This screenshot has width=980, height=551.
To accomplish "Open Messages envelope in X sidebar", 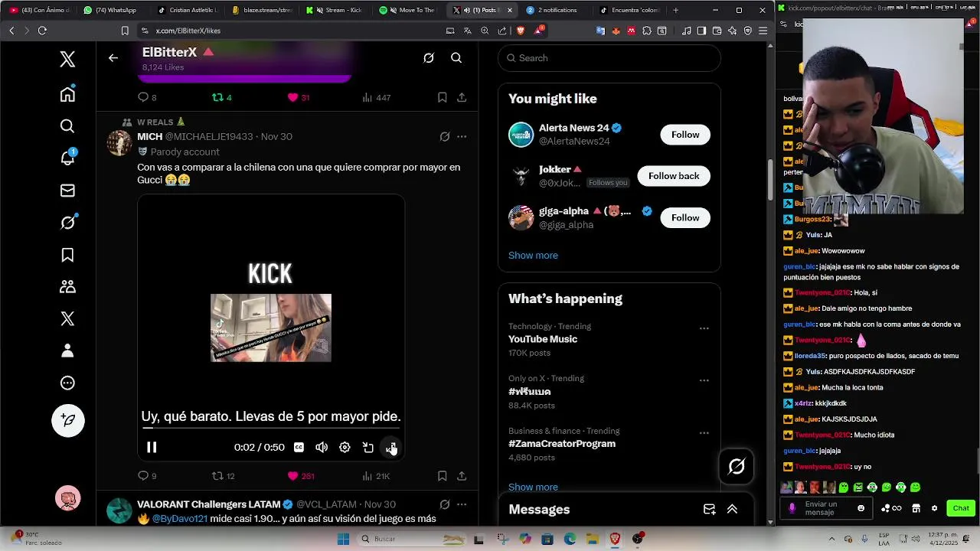I will point(67,191).
